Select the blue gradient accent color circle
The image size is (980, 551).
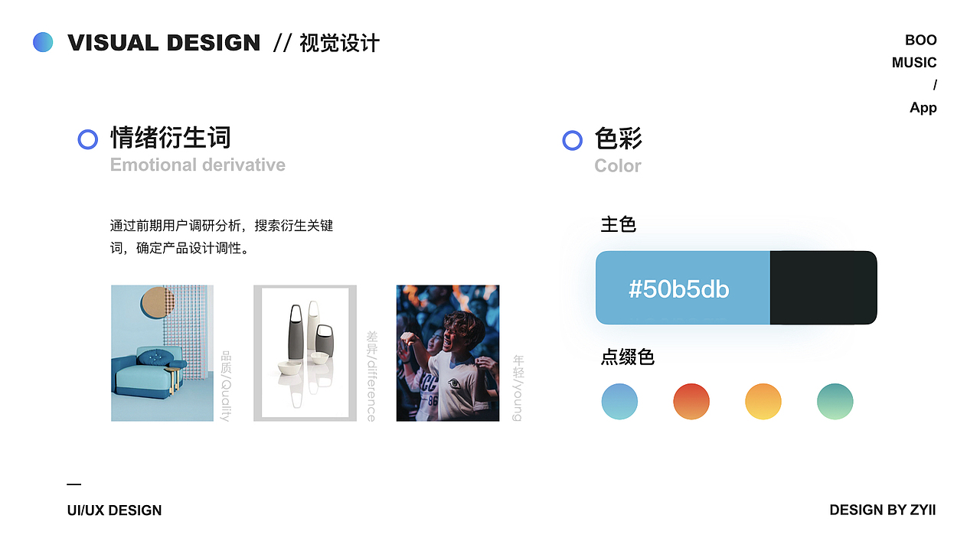(x=619, y=402)
